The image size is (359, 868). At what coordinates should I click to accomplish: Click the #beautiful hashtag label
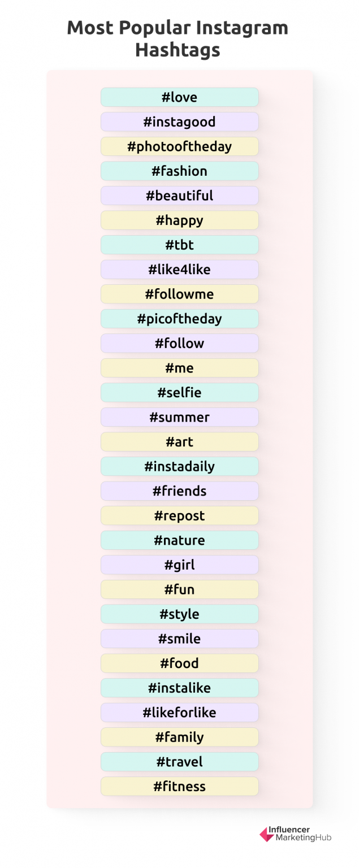pos(179,196)
